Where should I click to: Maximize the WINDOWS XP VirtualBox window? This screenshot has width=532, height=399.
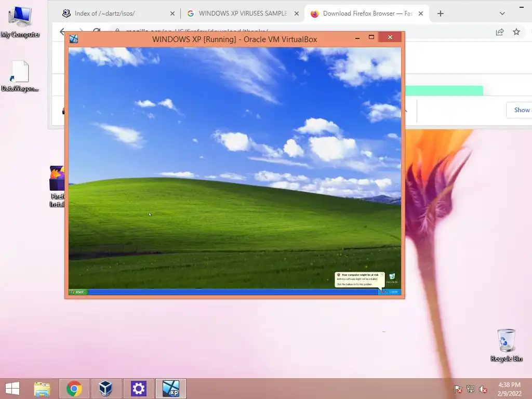click(371, 37)
